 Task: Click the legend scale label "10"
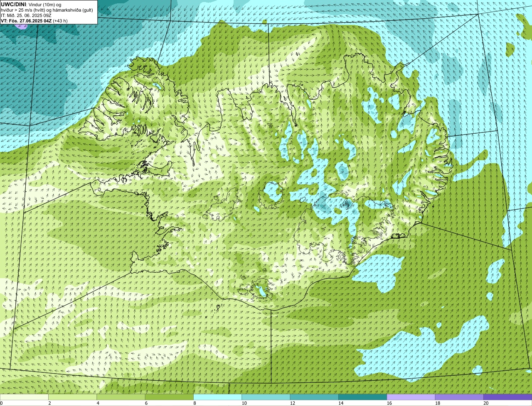tap(244, 403)
